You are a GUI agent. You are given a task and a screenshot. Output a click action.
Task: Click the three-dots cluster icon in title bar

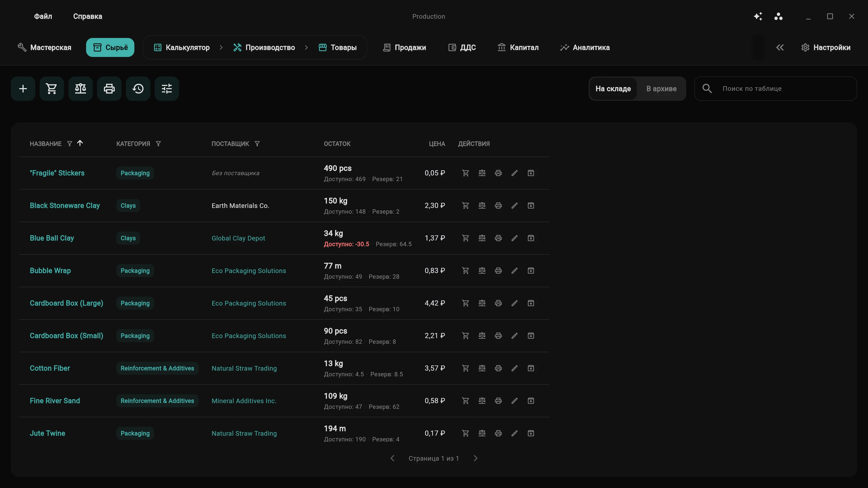778,16
